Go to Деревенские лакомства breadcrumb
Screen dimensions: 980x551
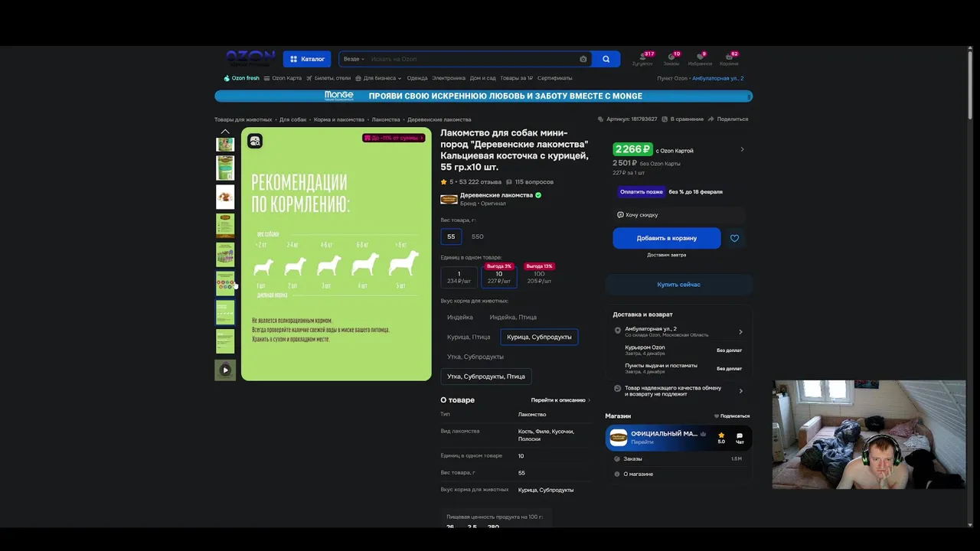click(439, 119)
